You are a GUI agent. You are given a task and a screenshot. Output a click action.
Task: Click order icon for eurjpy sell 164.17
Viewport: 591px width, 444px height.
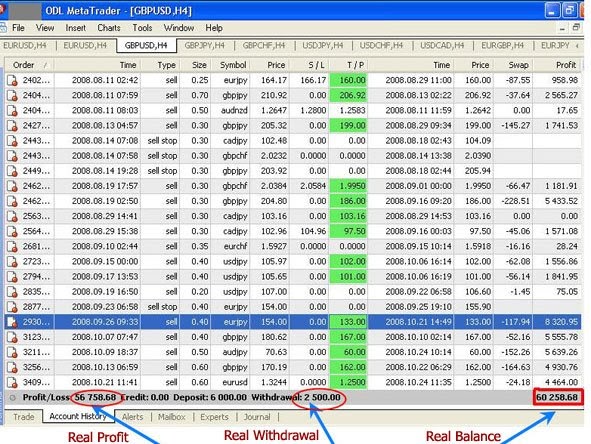(x=12, y=81)
